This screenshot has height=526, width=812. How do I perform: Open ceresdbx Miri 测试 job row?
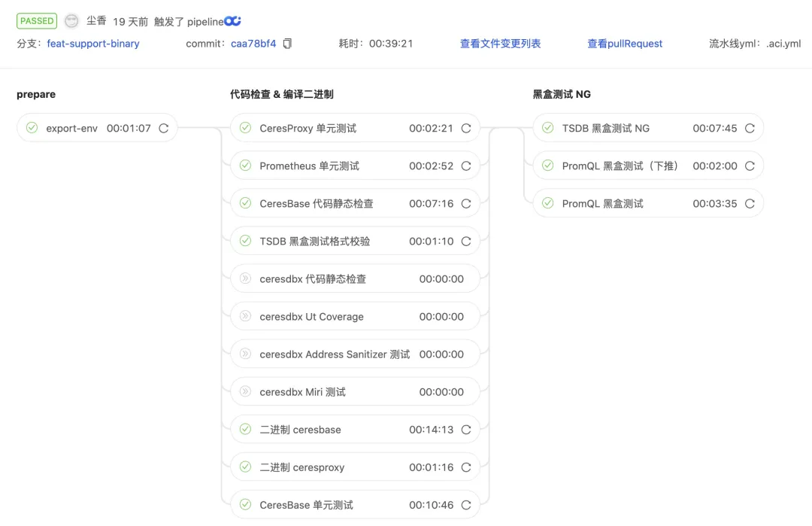pos(355,392)
